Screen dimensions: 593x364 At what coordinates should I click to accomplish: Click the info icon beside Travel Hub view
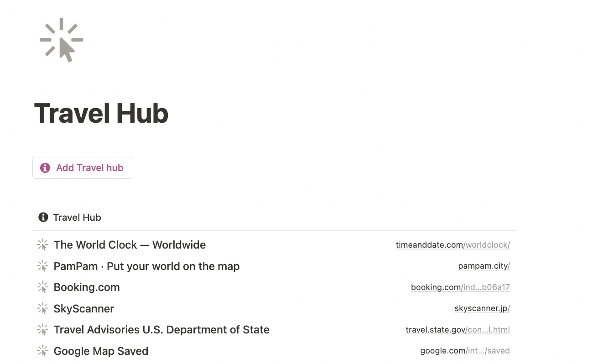(x=43, y=217)
